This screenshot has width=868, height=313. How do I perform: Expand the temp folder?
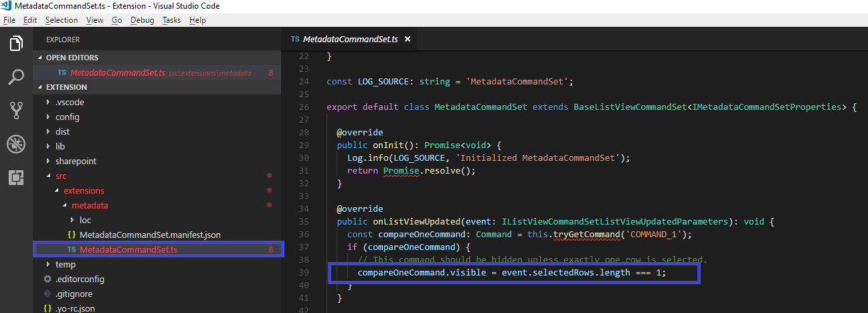tap(65, 265)
